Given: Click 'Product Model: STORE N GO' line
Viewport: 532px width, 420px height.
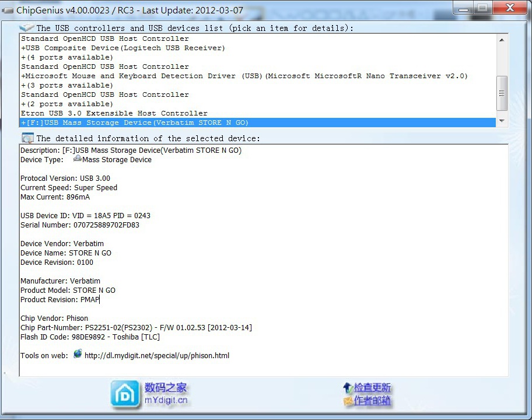Looking at the screenshot, I should [x=68, y=290].
